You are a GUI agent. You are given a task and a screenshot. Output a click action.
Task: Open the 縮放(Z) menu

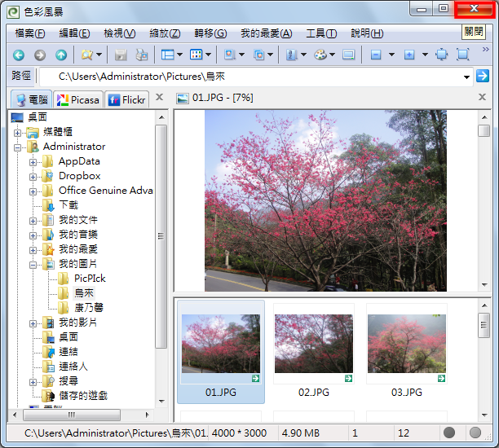(165, 33)
